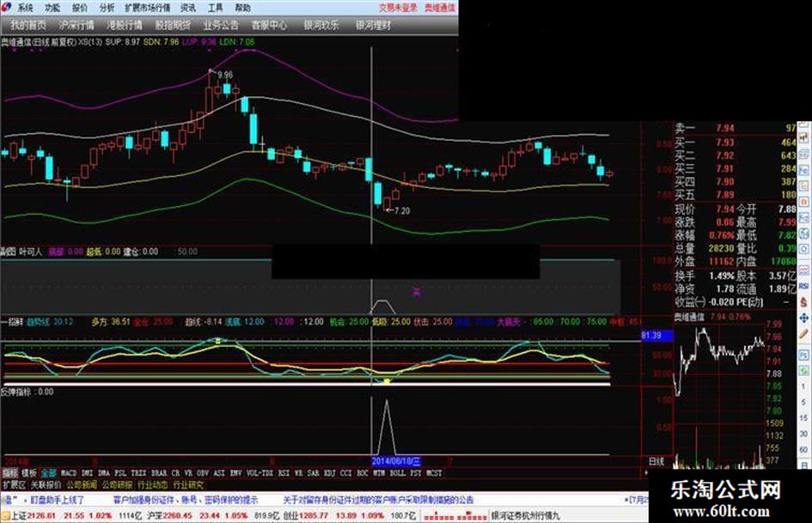Screen dimensions: 812x523
Task: Open the 客服中心 tab
Action: click(x=269, y=25)
